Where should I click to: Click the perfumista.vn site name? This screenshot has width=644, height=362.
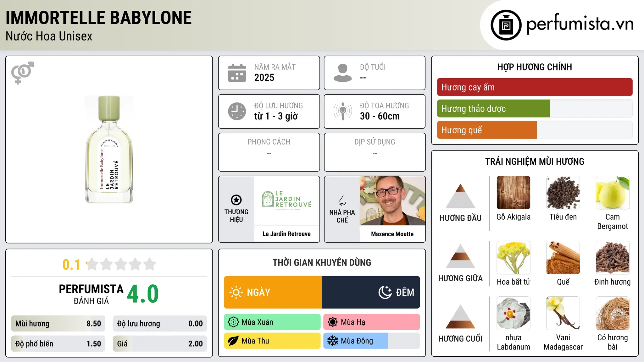tap(580, 24)
